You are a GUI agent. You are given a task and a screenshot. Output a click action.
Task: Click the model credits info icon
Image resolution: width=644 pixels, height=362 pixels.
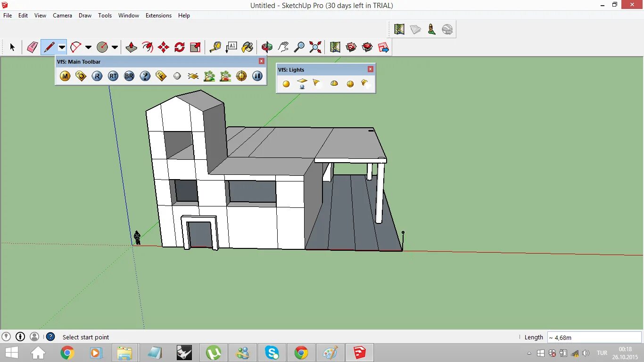(x=20, y=337)
